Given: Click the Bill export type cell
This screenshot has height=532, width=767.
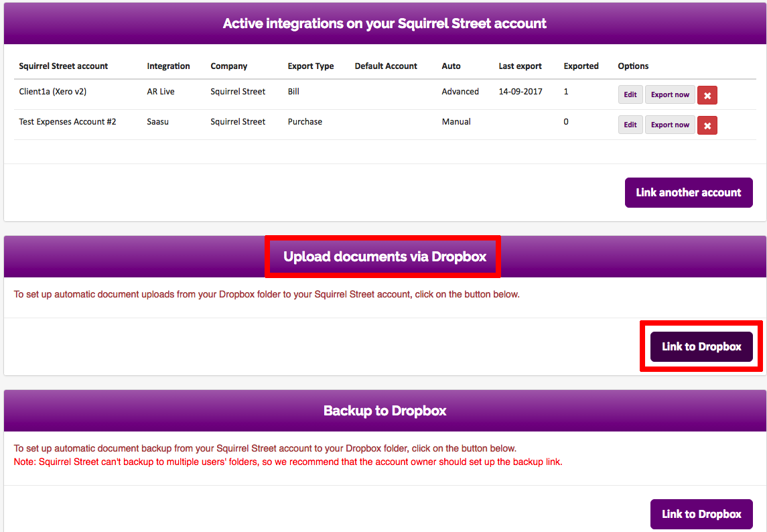Looking at the screenshot, I should tap(293, 92).
